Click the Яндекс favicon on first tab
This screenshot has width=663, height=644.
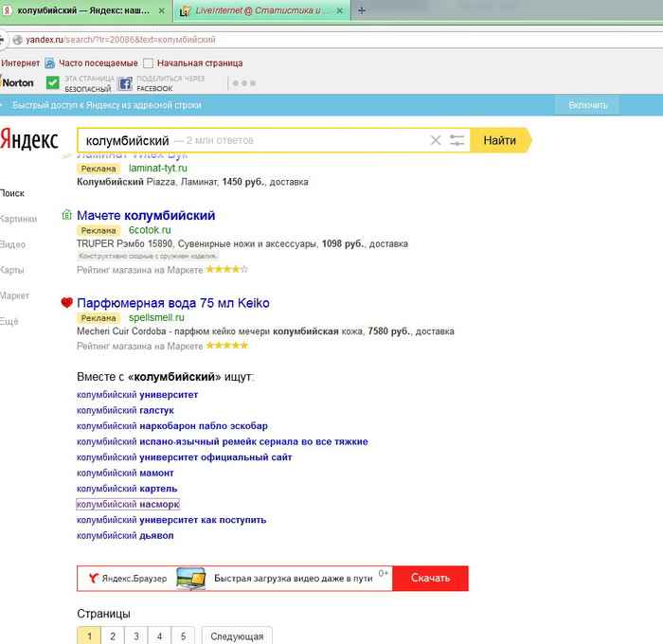(x=8, y=11)
